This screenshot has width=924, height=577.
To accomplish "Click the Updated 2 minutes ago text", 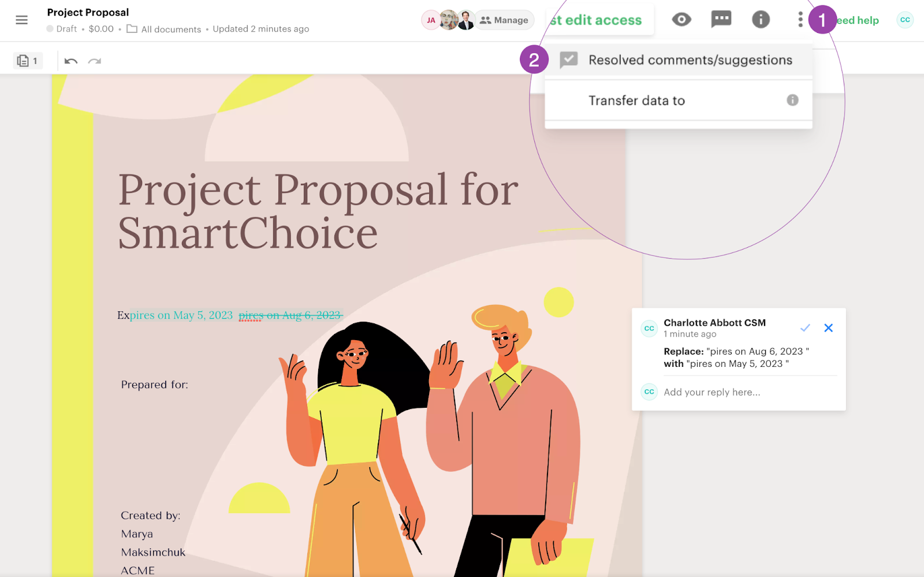I will [261, 29].
